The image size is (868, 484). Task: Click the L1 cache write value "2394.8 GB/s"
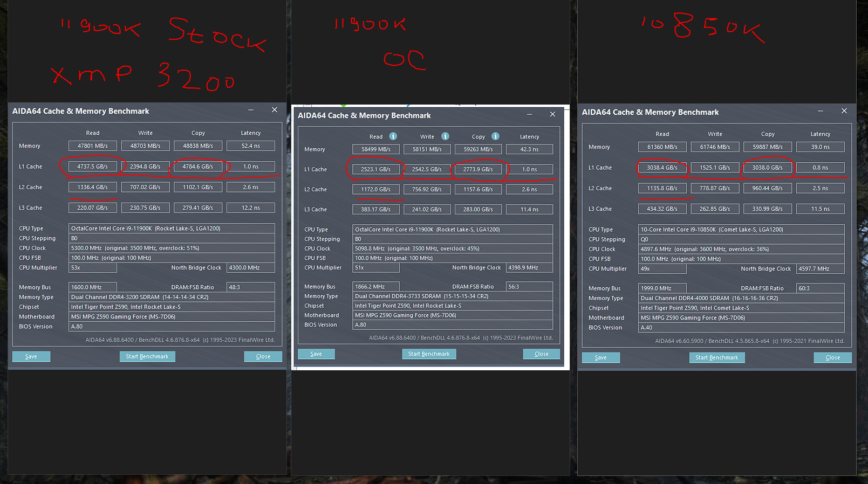point(145,167)
